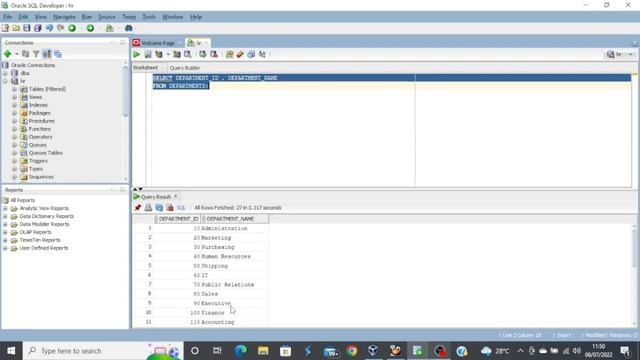Click the Unshared SQL Worksheet icon
Viewport: 640px width, 360px height.
229,54
